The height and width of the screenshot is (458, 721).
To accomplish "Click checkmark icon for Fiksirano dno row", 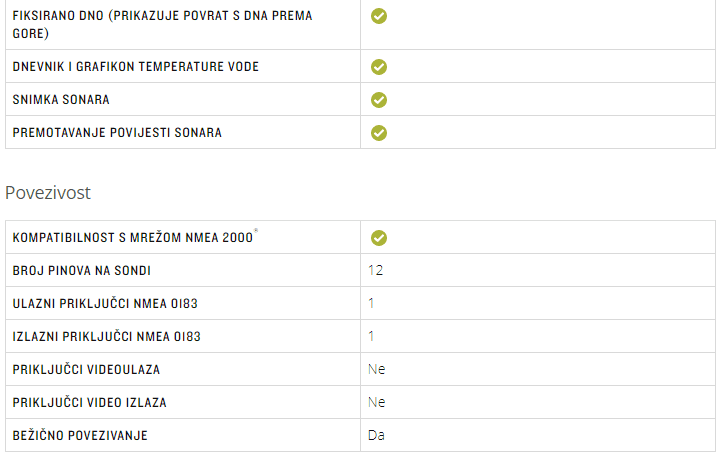I will (x=379, y=16).
